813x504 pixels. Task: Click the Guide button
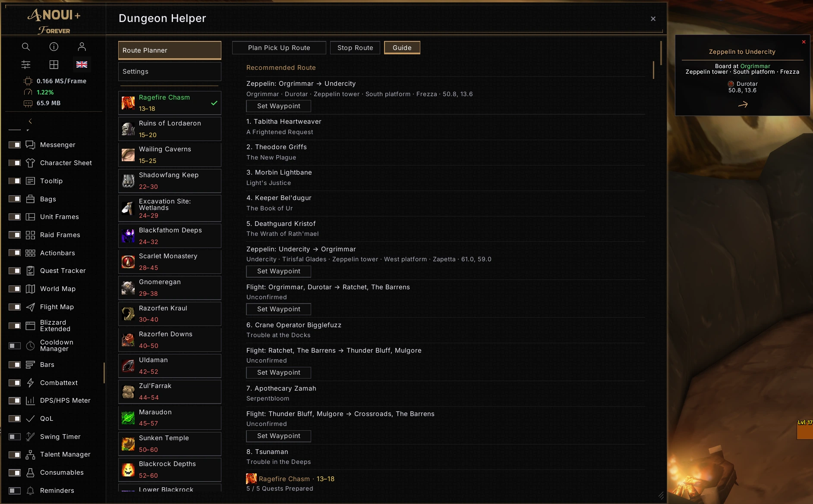point(402,48)
